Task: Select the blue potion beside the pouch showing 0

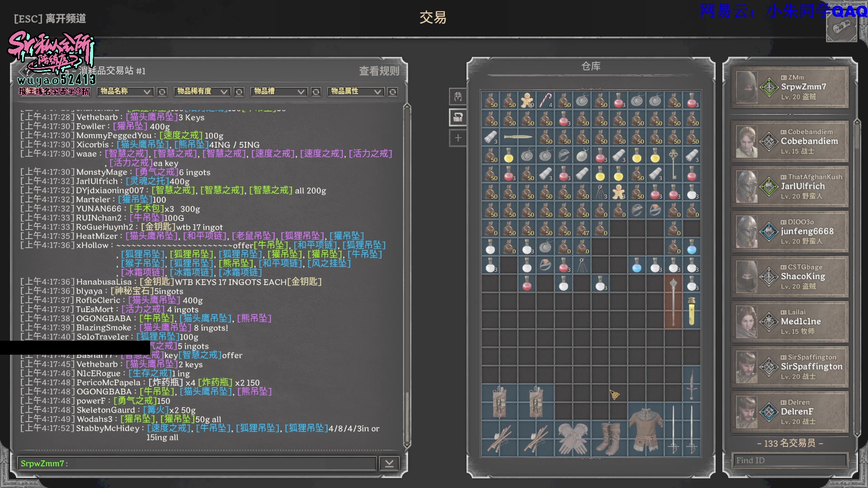Action: click(691, 247)
